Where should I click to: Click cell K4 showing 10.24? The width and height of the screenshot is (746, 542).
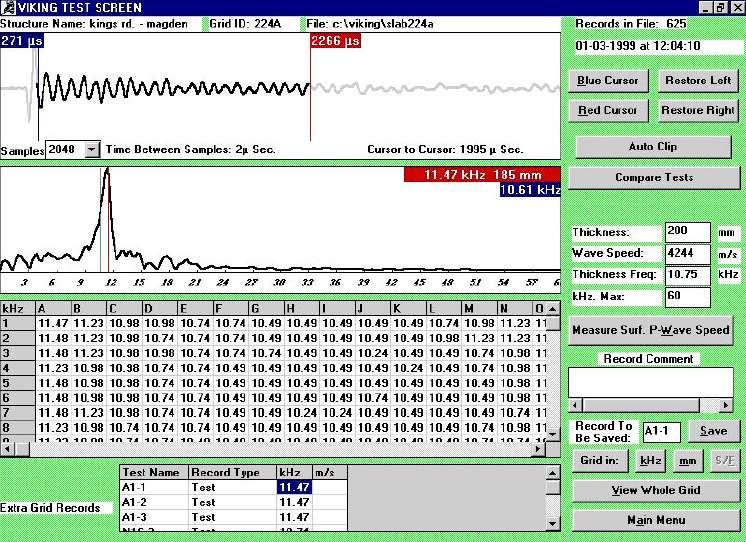tap(408, 368)
